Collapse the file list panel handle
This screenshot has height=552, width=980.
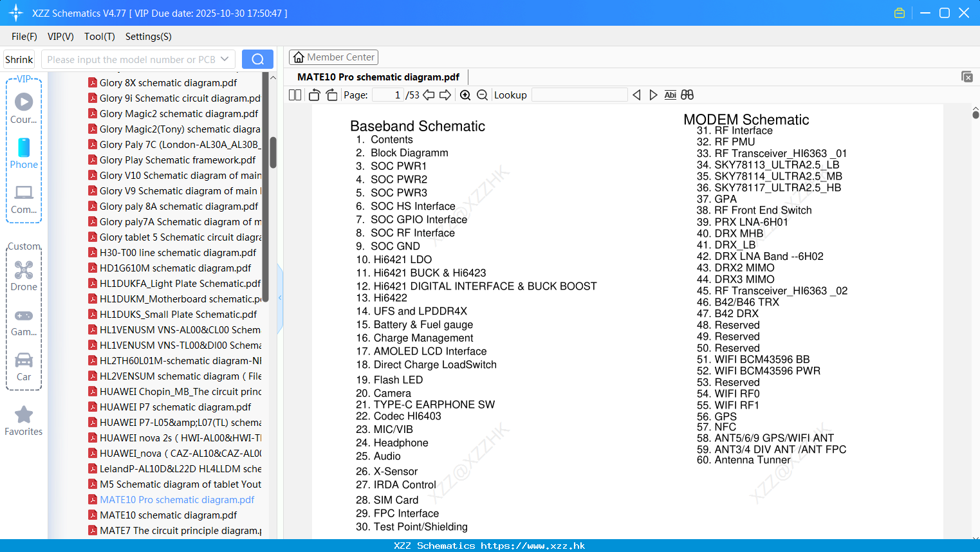[280, 298]
